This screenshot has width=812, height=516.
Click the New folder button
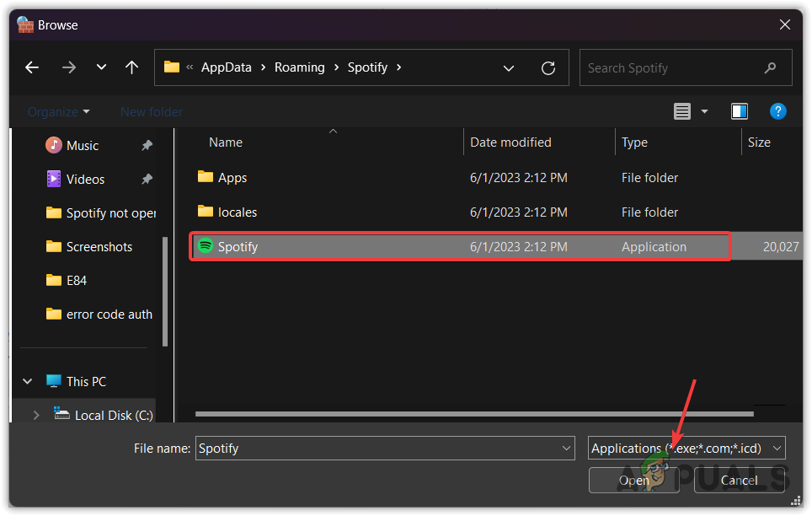point(152,111)
